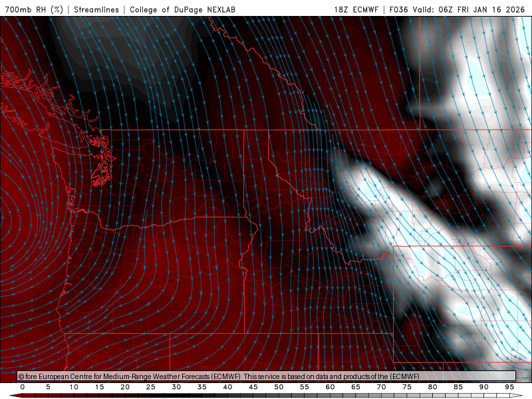The height and width of the screenshot is (399, 532).
Task: Click the "90" label on the color scale
Action: click(484, 387)
